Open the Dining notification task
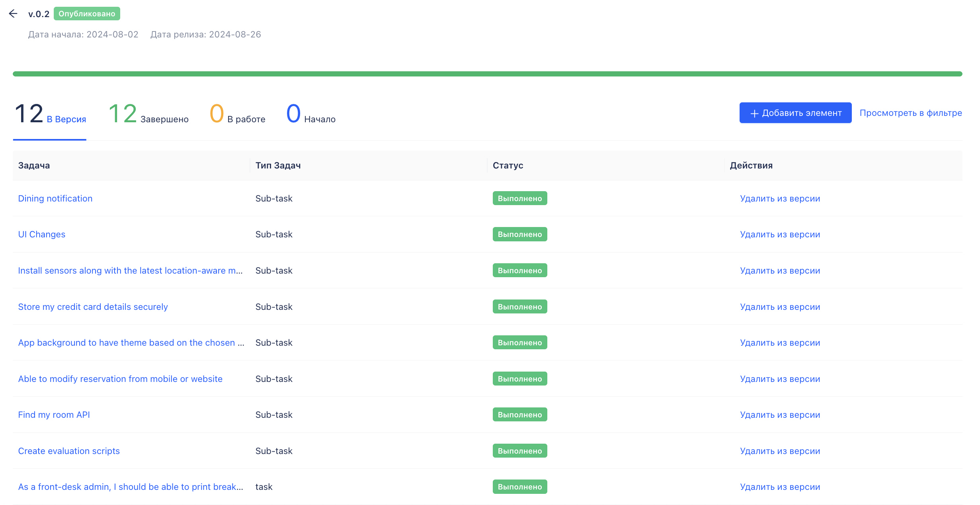This screenshot has height=505, width=980. pyautogui.click(x=55, y=198)
